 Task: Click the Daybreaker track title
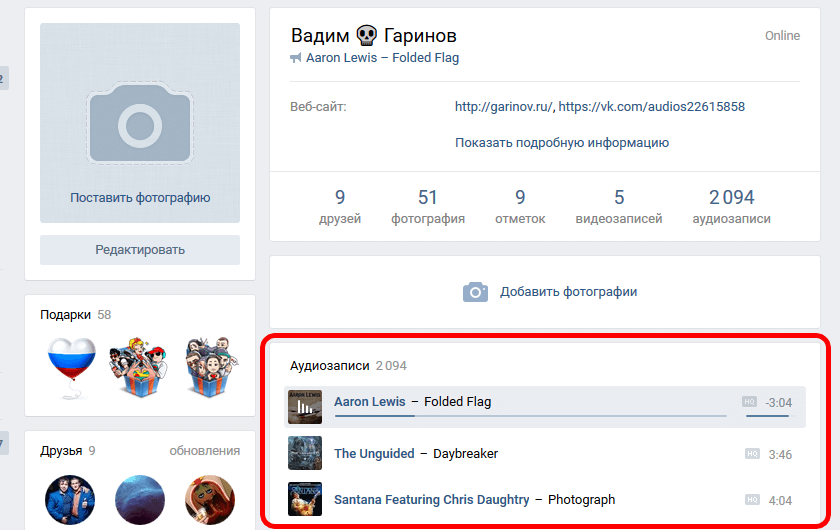point(466,453)
